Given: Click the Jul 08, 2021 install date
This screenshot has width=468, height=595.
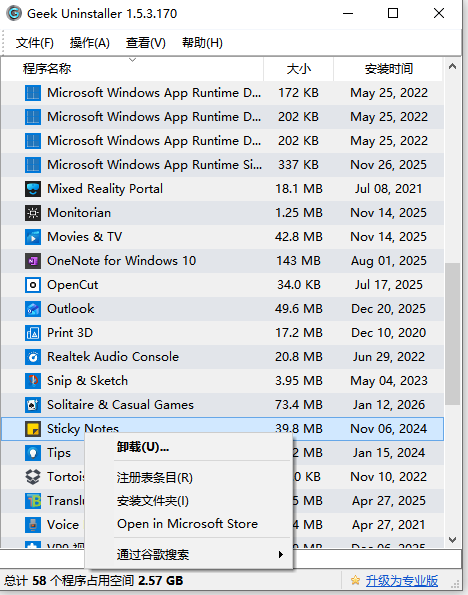Looking at the screenshot, I should [389, 189].
